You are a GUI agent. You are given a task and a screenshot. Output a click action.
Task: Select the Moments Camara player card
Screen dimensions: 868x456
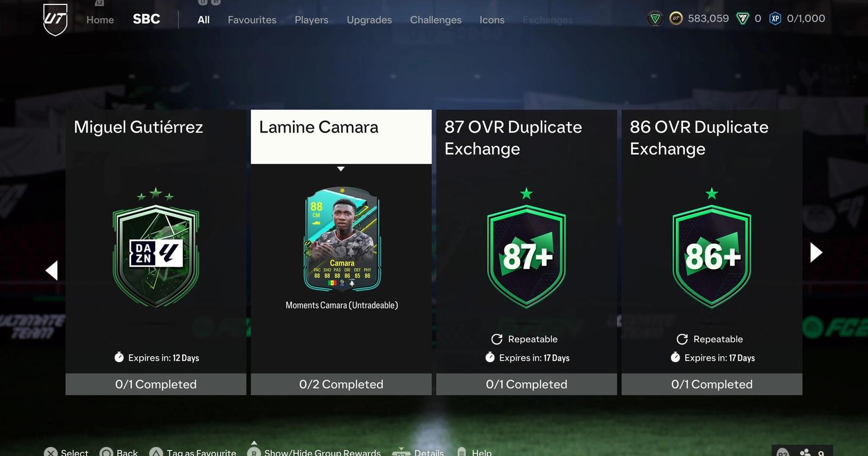342,239
